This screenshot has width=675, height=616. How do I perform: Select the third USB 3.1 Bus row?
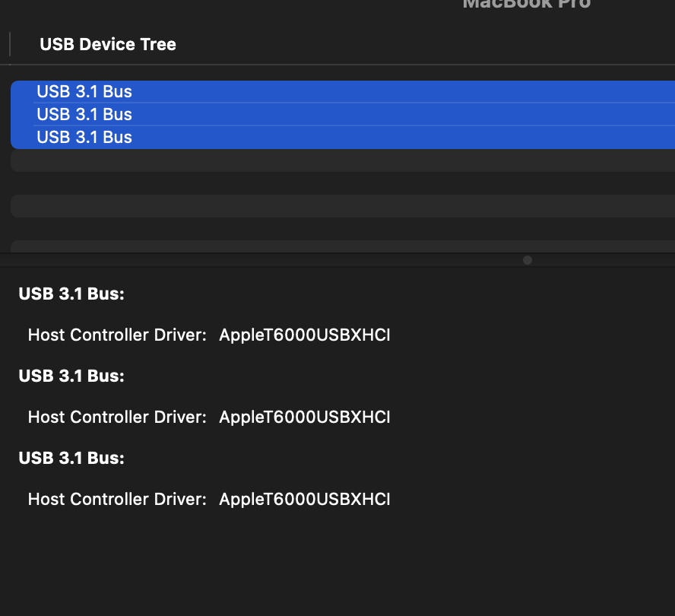point(84,138)
